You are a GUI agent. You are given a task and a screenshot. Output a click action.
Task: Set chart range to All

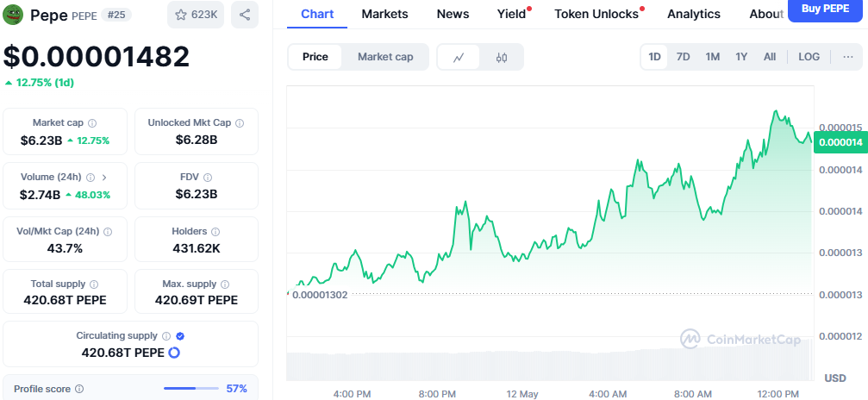[x=770, y=57]
